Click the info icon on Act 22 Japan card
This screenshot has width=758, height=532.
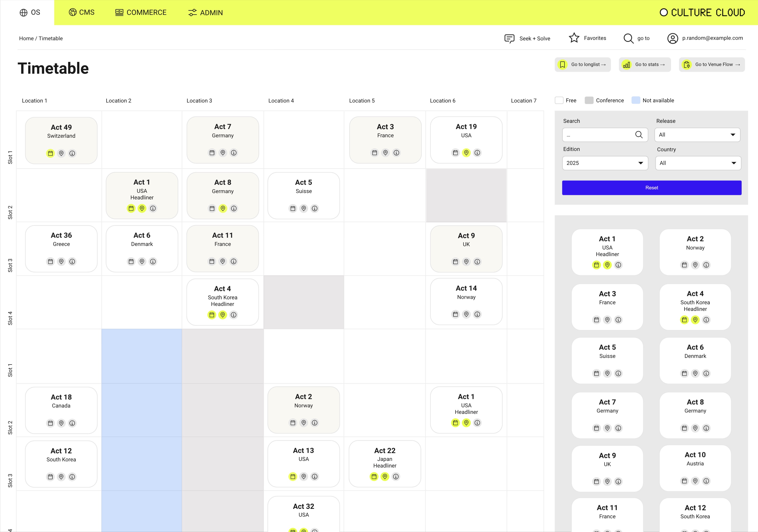point(396,476)
